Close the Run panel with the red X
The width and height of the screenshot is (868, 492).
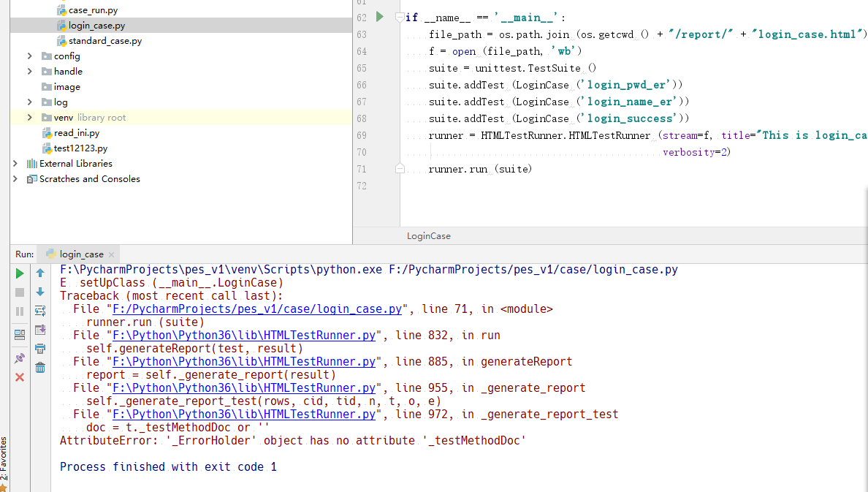pyautogui.click(x=20, y=377)
